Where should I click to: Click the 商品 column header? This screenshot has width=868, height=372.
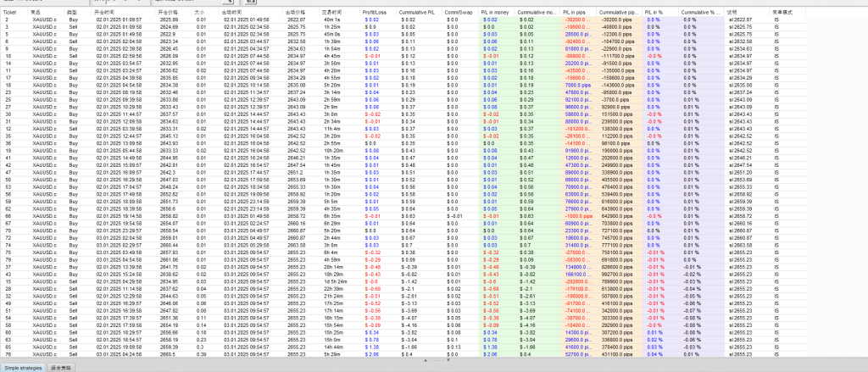point(36,14)
